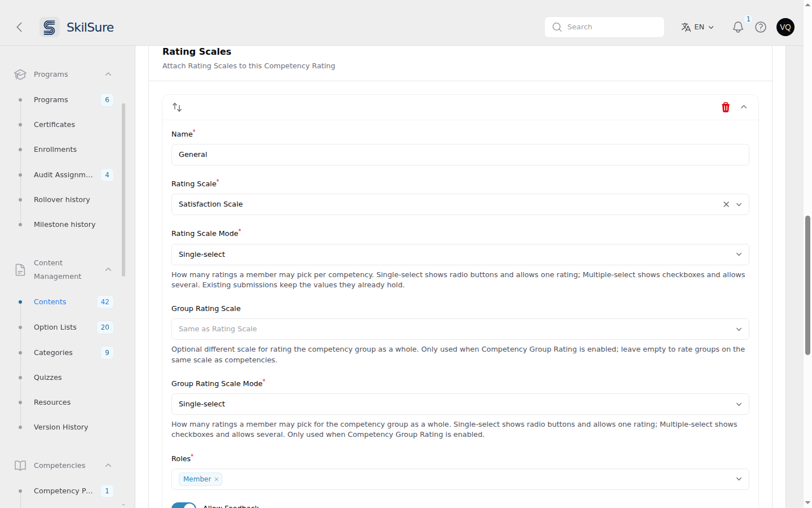Click the main page vertical scrollbar
The width and height of the screenshot is (812, 508).
pos(807,285)
